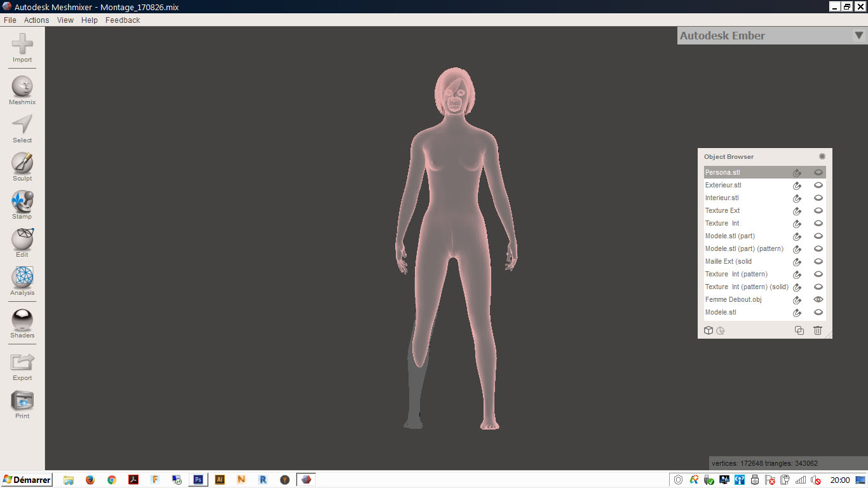Click the Export tool
The width and height of the screenshot is (868, 488).
point(22,366)
